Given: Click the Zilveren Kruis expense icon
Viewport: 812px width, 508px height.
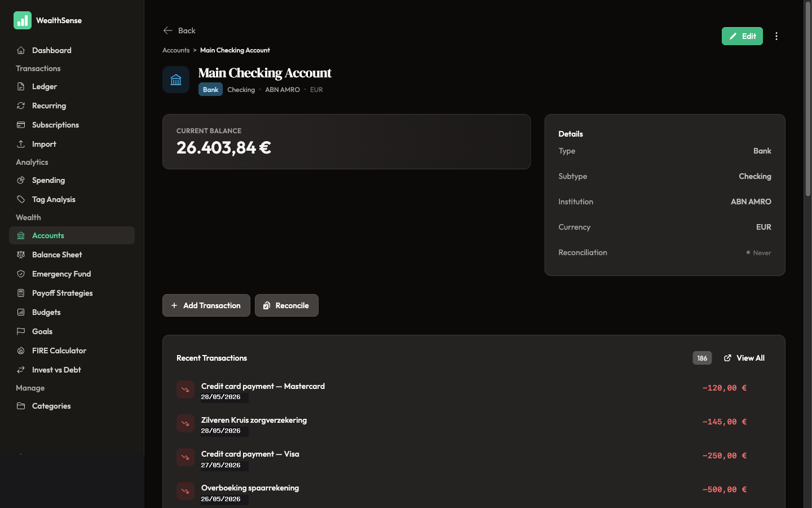Looking at the screenshot, I should tap(186, 423).
